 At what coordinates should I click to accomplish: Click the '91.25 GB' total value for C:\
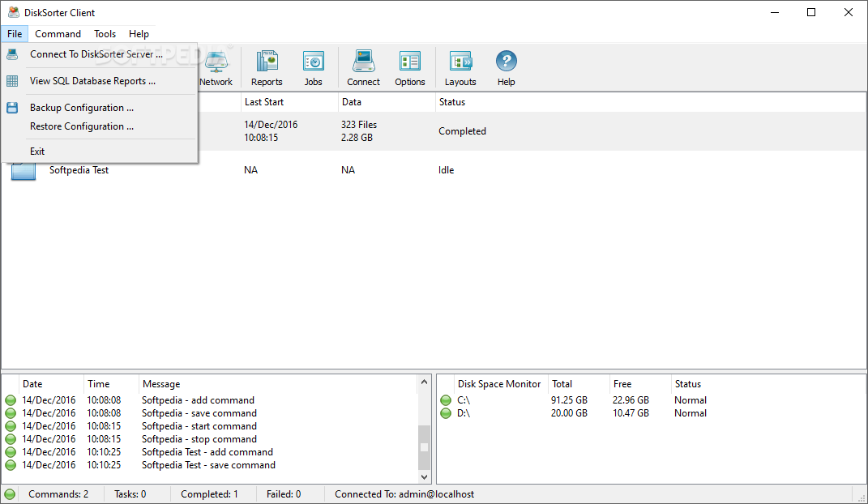(x=569, y=400)
